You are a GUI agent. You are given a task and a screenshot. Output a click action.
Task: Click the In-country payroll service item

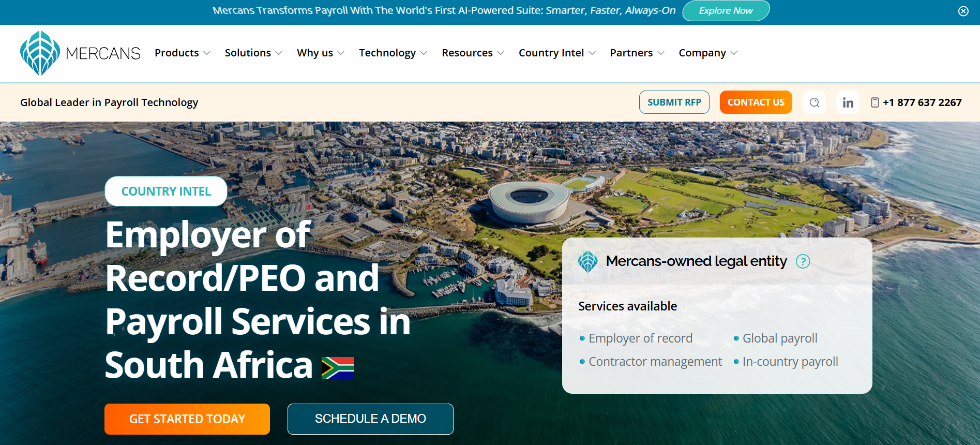coord(790,362)
